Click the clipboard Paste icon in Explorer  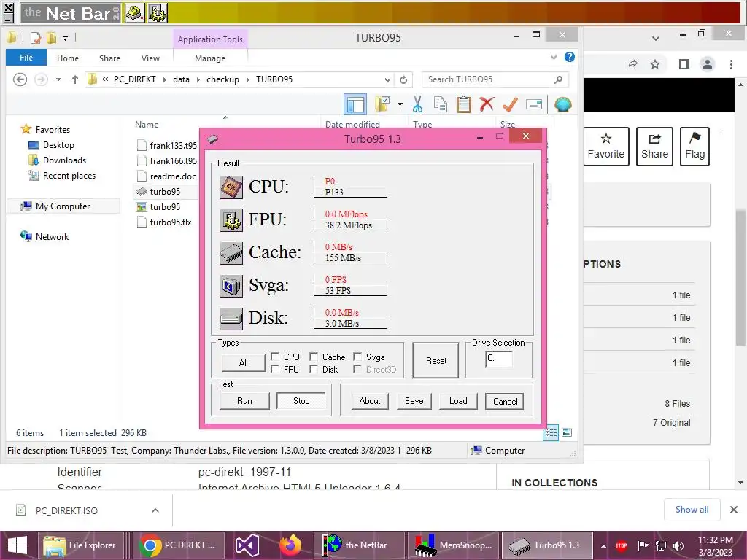coord(463,104)
